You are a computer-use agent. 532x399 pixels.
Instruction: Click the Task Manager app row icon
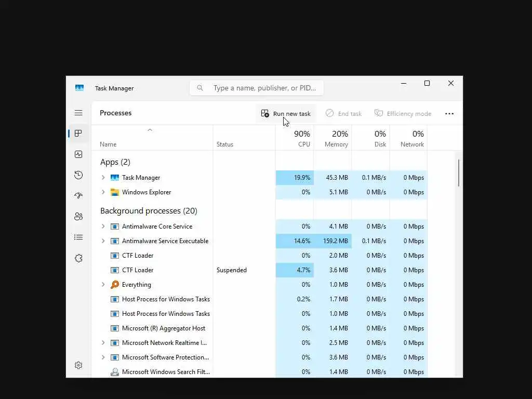click(x=115, y=178)
